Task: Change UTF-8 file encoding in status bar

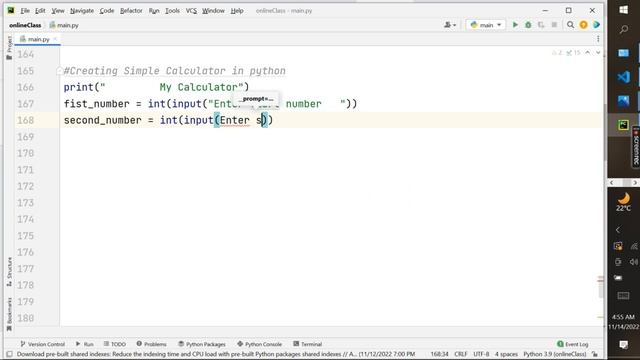Action: click(481, 354)
